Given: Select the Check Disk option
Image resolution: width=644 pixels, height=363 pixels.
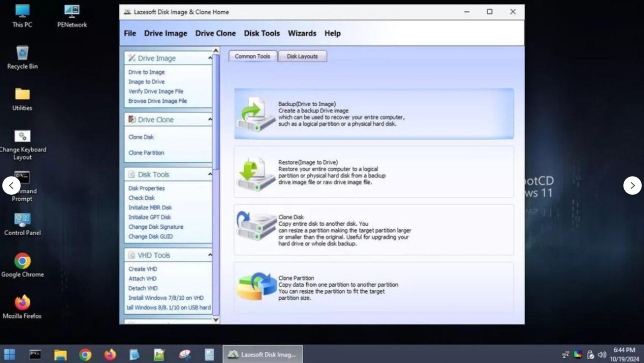Looking at the screenshot, I should pyautogui.click(x=141, y=198).
